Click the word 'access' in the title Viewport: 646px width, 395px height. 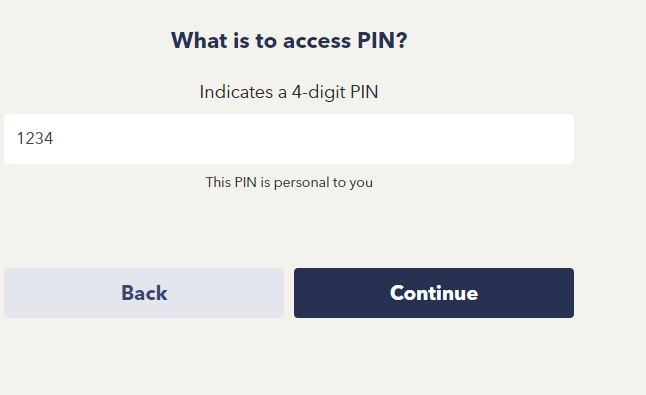317,41
